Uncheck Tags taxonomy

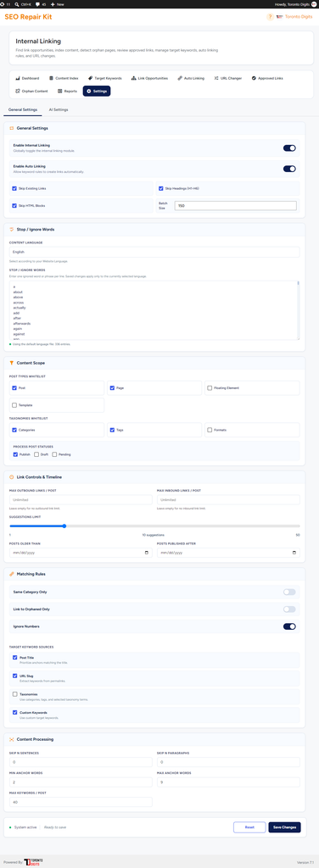click(112, 430)
